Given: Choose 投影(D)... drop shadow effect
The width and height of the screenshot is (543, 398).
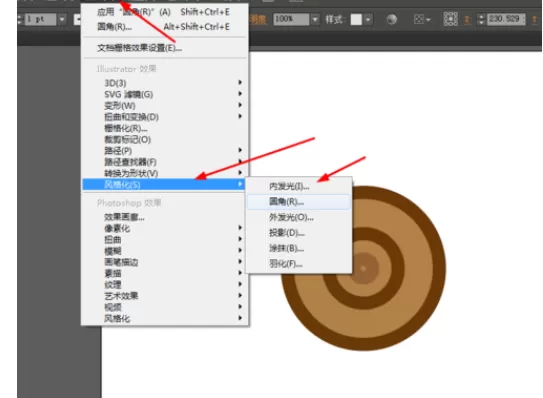Looking at the screenshot, I should pyautogui.click(x=299, y=233).
